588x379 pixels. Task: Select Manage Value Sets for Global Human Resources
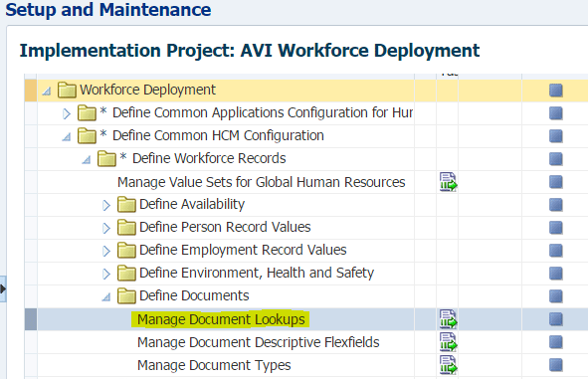click(x=262, y=182)
